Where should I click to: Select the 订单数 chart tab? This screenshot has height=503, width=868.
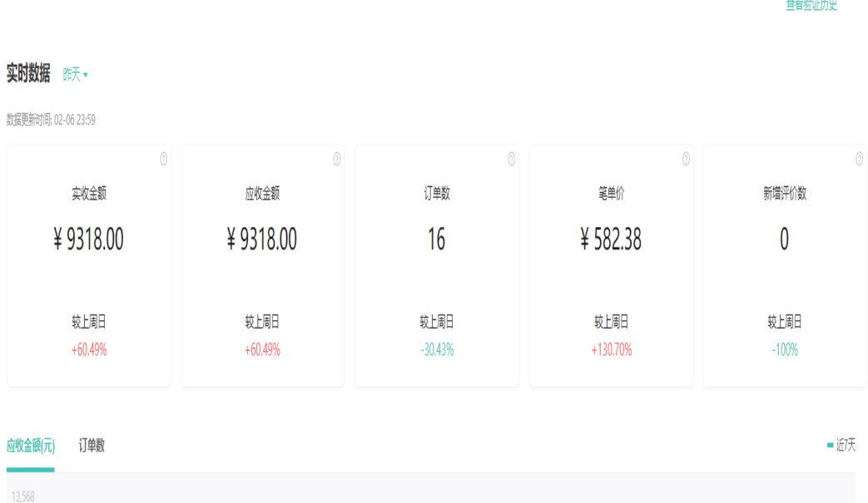point(92,446)
